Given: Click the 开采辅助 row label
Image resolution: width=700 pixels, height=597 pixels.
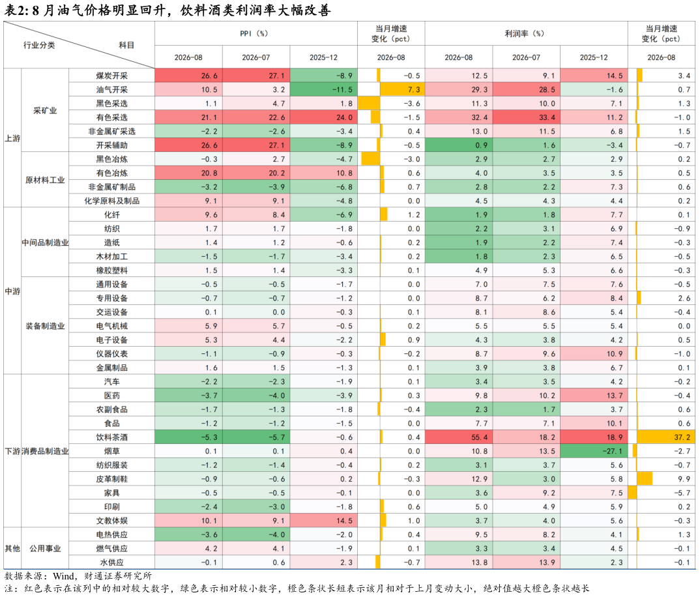Looking at the screenshot, I should [112, 145].
